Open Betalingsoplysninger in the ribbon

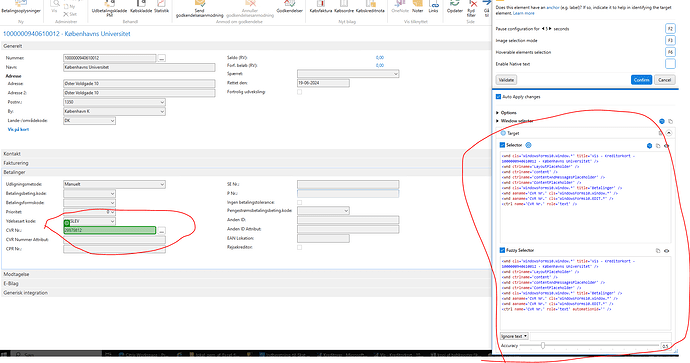tap(21, 7)
